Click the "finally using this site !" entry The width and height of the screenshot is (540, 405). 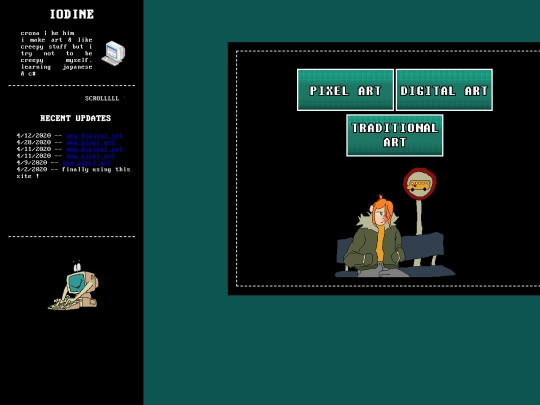pos(74,173)
